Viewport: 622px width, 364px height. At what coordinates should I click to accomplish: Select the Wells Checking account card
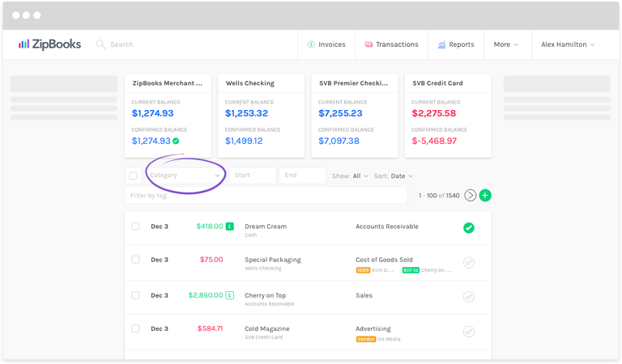click(262, 116)
